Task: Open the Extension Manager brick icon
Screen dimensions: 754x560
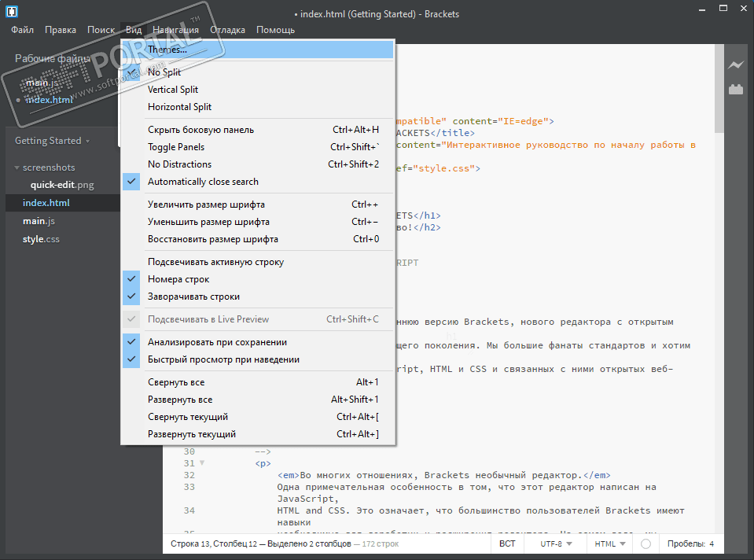Action: [736, 89]
